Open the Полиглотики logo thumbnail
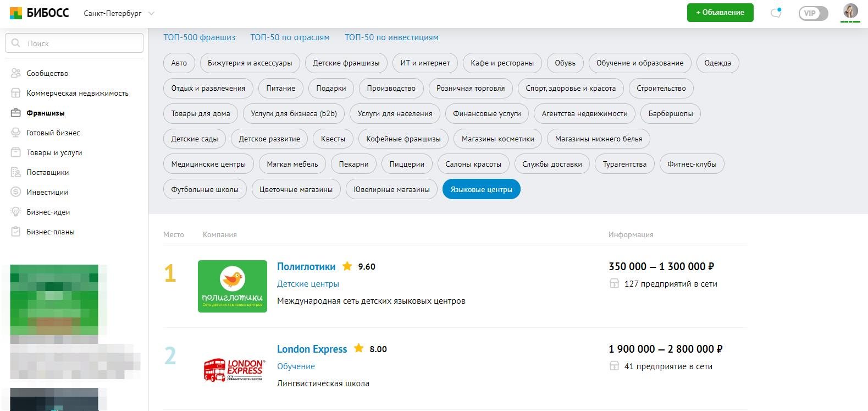Image resolution: width=868 pixels, height=411 pixels. tap(233, 286)
